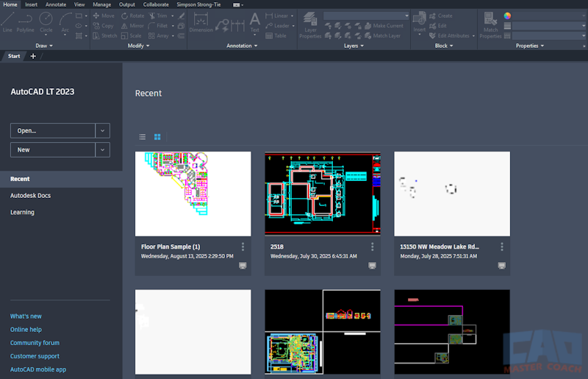
Task: Open the Insert ribbon tab
Action: point(31,4)
